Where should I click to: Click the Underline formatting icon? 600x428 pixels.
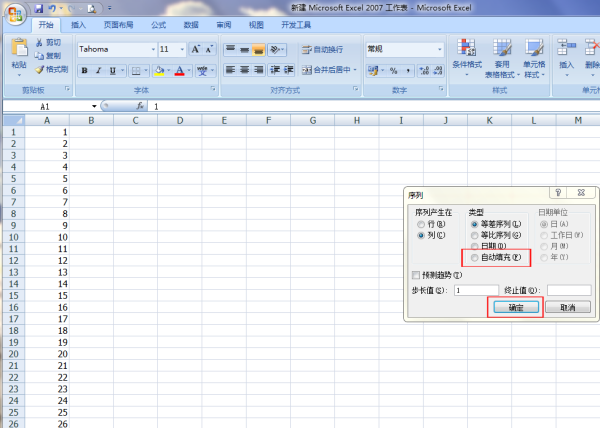point(113,70)
